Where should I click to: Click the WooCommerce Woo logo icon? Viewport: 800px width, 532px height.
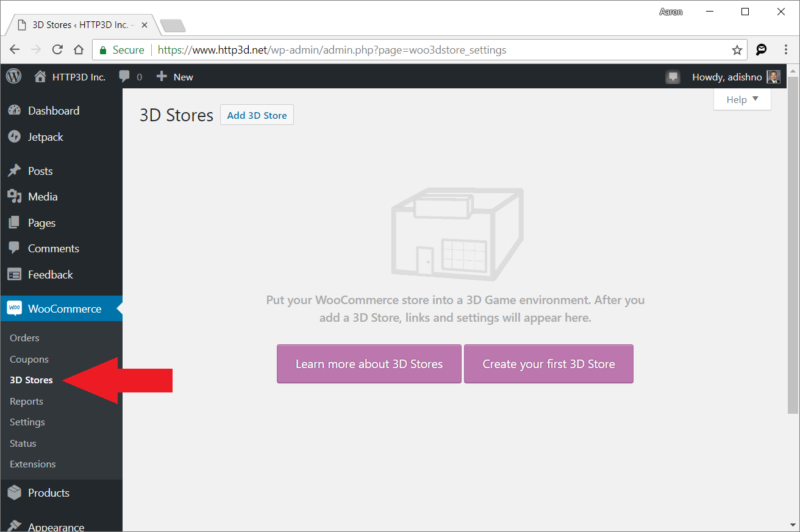click(x=15, y=309)
